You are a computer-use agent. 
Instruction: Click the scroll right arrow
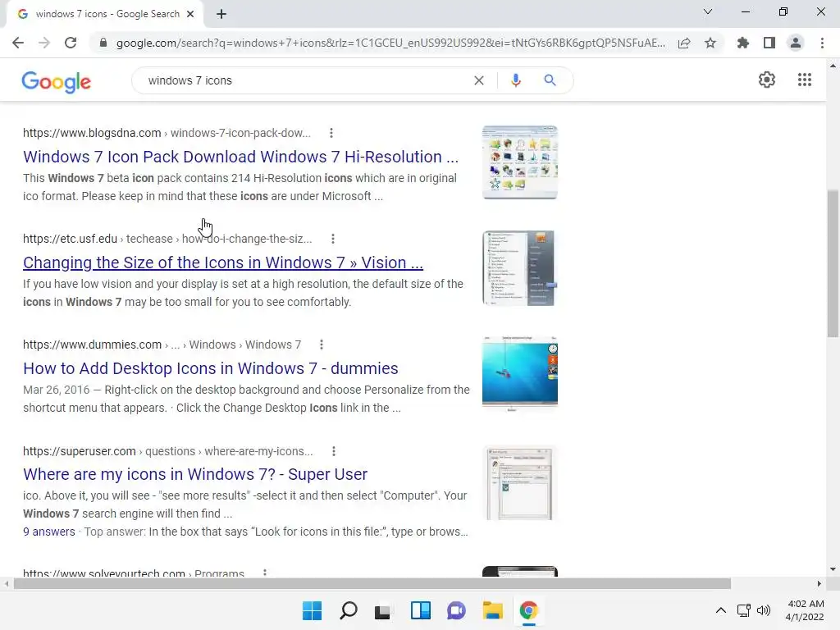pos(819,583)
